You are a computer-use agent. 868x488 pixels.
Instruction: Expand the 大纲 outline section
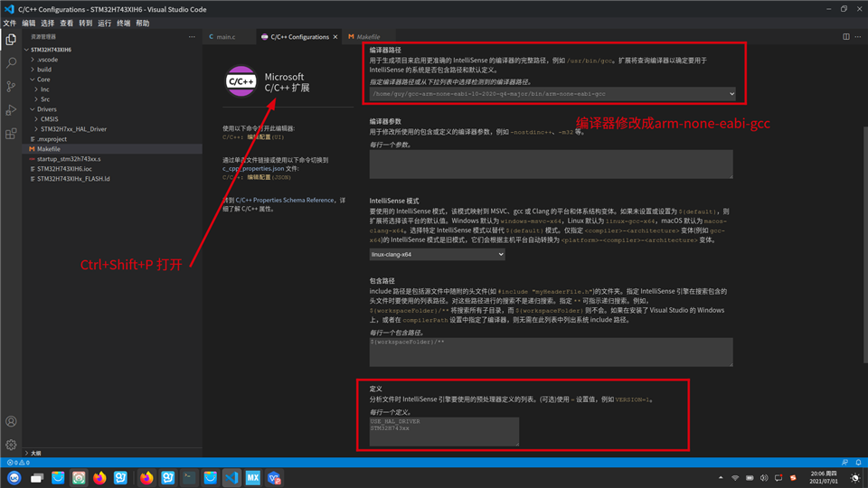coord(35,453)
